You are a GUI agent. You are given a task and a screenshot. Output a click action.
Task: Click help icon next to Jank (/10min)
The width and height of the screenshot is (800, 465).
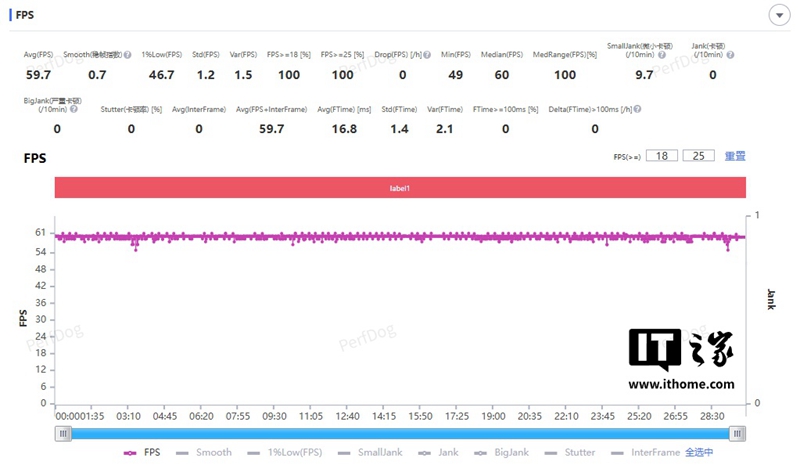pos(730,55)
